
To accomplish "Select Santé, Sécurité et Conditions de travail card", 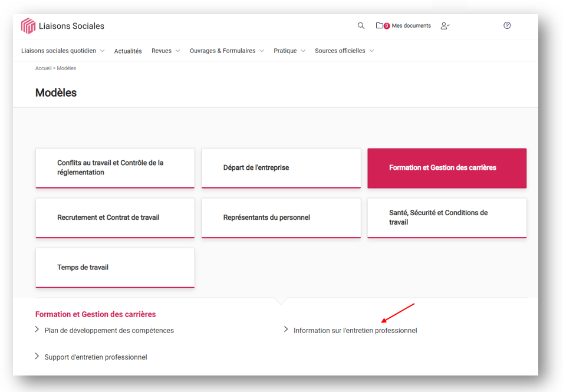I will click(447, 218).
